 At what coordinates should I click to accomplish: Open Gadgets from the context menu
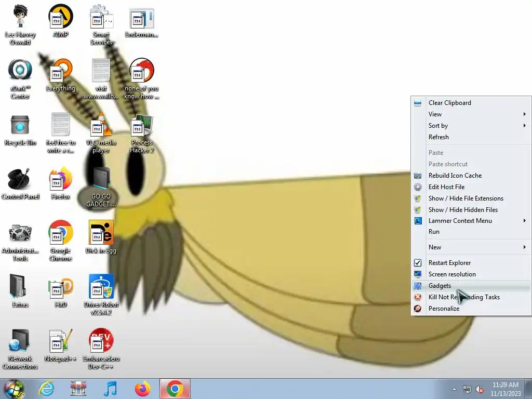tap(471, 286)
